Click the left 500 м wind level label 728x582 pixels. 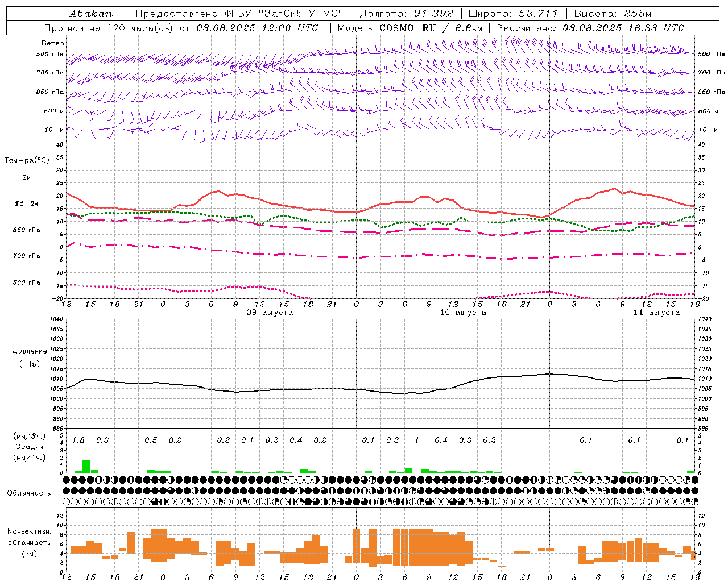click(54, 111)
